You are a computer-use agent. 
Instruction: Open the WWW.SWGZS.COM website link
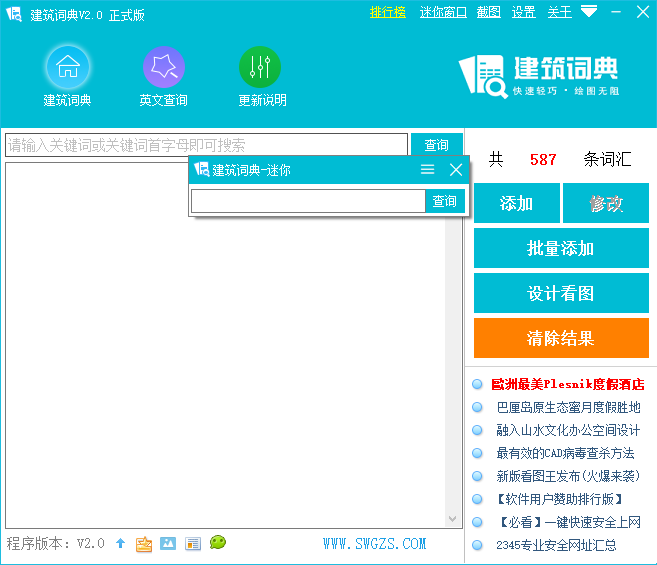(x=375, y=544)
